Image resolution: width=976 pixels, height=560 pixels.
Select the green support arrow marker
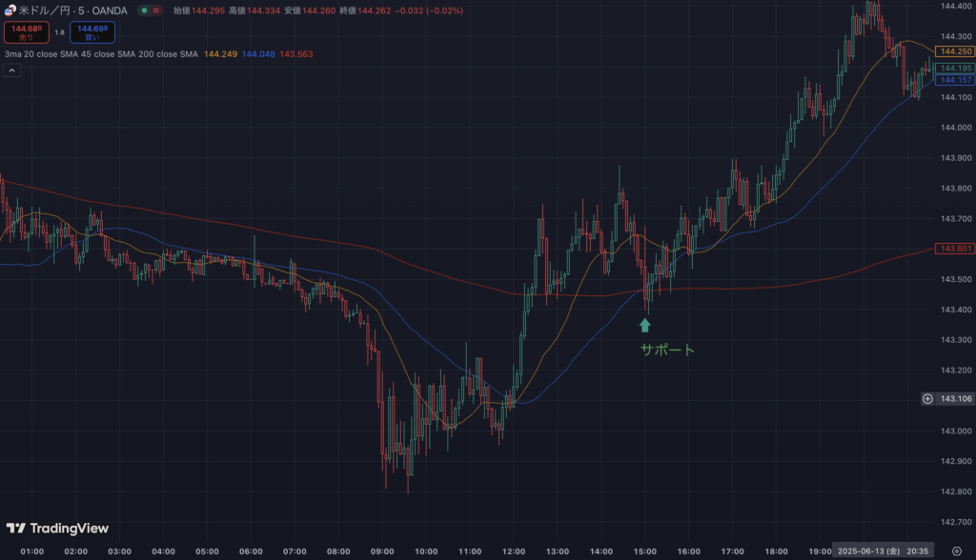tap(645, 325)
